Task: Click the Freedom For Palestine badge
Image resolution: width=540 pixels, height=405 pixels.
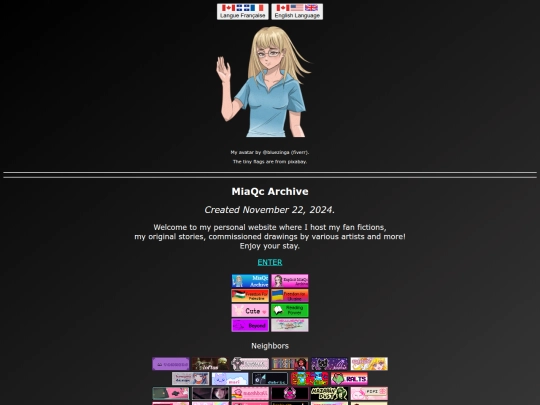Action: click(x=250, y=296)
